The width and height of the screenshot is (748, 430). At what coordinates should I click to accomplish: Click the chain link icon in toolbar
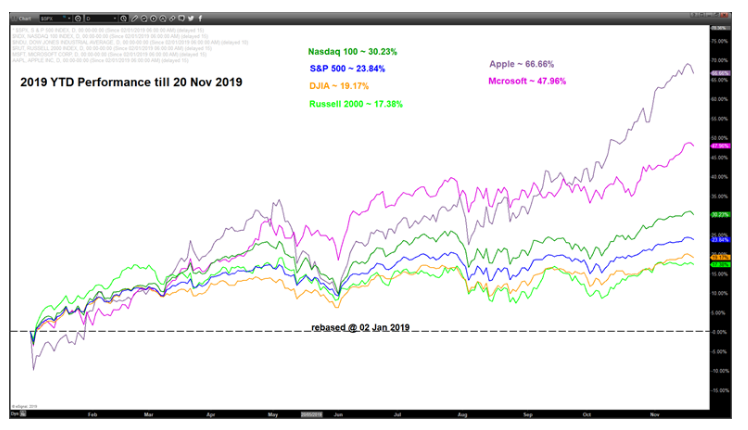[x=172, y=19]
